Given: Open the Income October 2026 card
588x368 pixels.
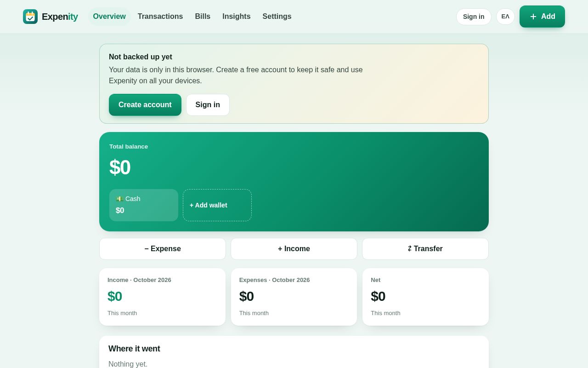Looking at the screenshot, I should (162, 297).
